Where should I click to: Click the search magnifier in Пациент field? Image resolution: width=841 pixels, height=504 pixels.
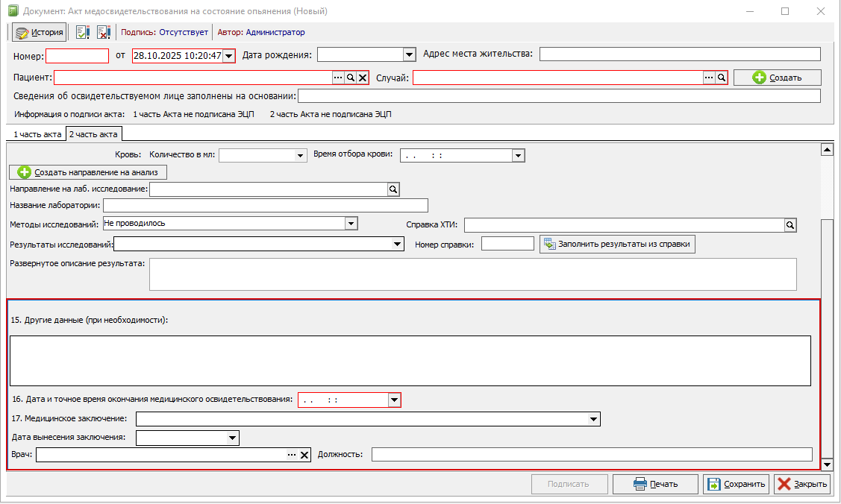point(350,78)
